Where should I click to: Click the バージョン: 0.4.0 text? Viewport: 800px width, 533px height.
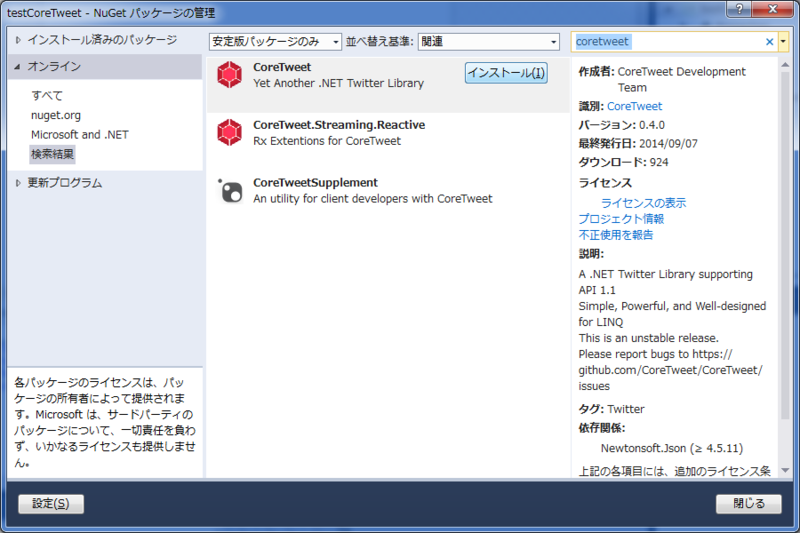point(621,125)
